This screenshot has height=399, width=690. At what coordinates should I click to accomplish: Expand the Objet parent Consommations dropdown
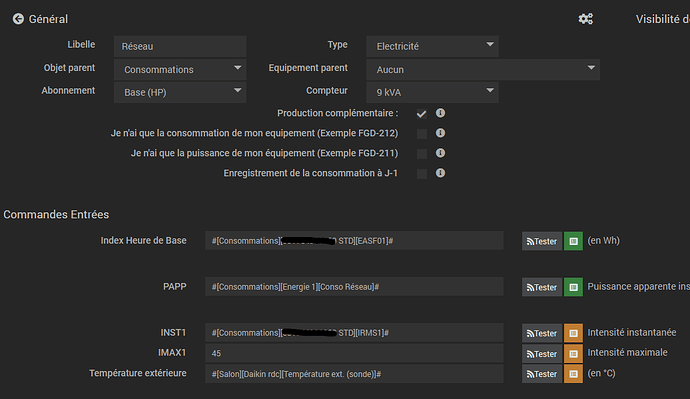pos(180,70)
